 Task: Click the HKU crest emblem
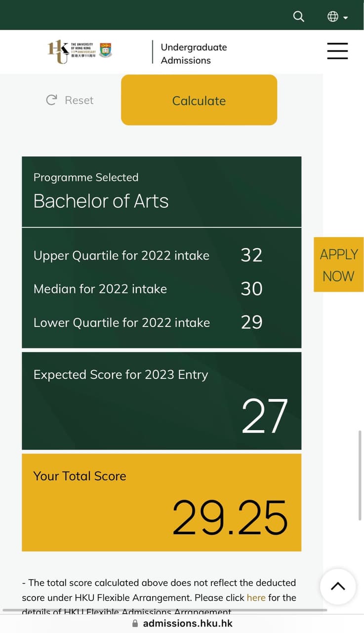106,50
